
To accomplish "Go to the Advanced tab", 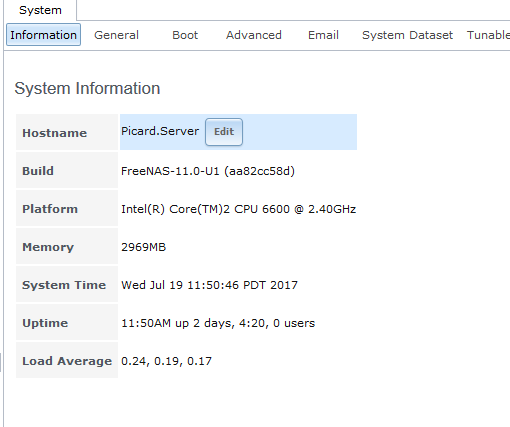I will [254, 35].
